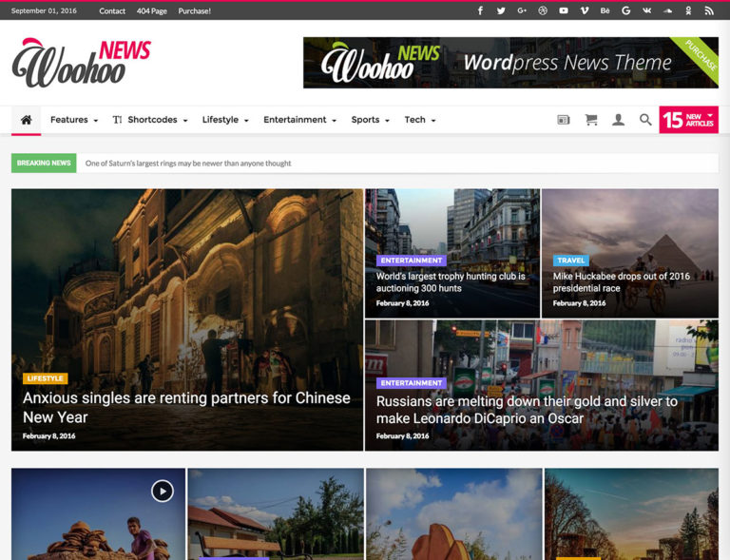Expand the Entertainment menu
The height and width of the screenshot is (560, 730).
[299, 120]
